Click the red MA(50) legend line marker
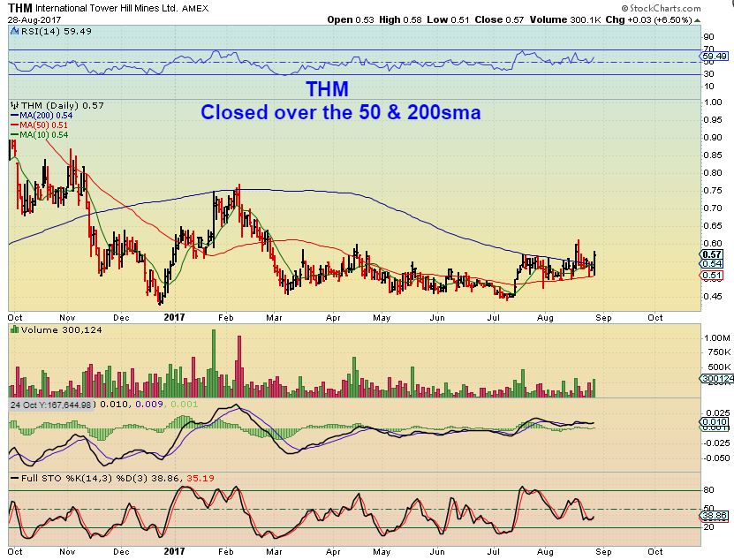Image resolution: width=734 pixels, height=560 pixels. (14, 125)
